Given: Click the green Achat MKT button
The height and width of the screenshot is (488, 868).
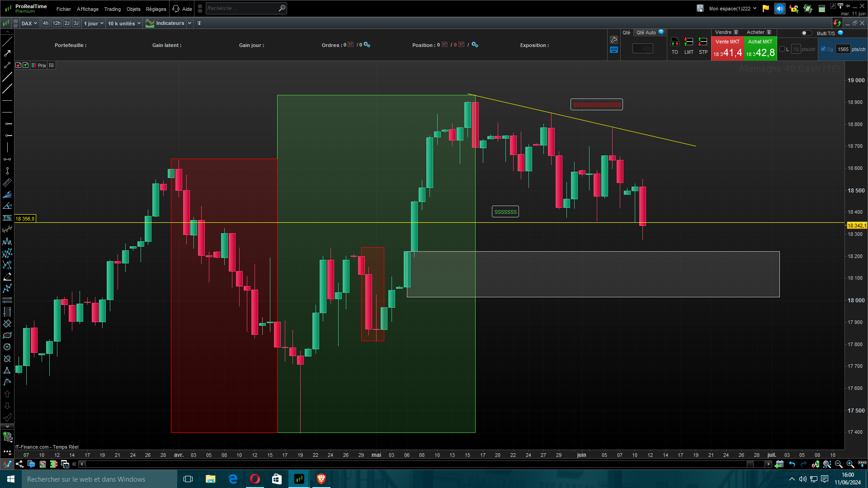Looking at the screenshot, I should [760, 48].
